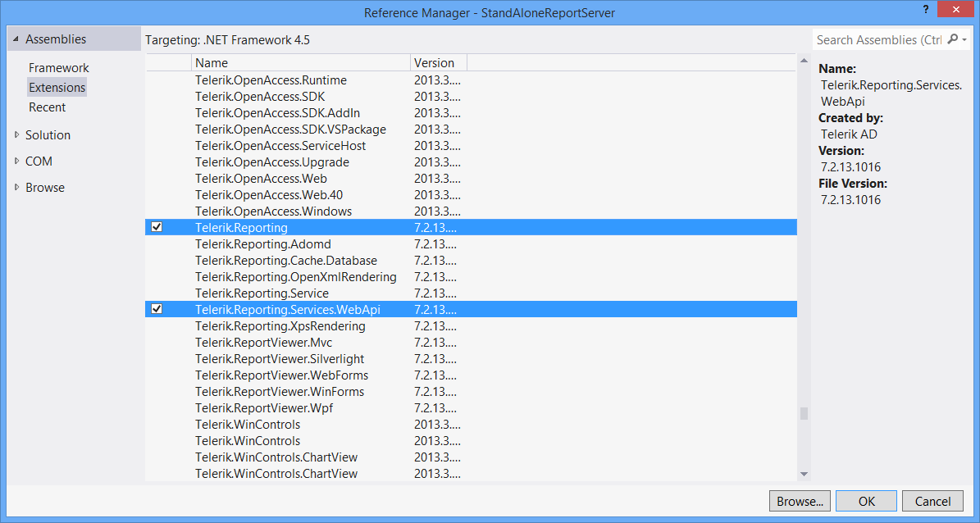This screenshot has height=523, width=980.
Task: Click the Browse label in sidebar
Action: coord(45,187)
